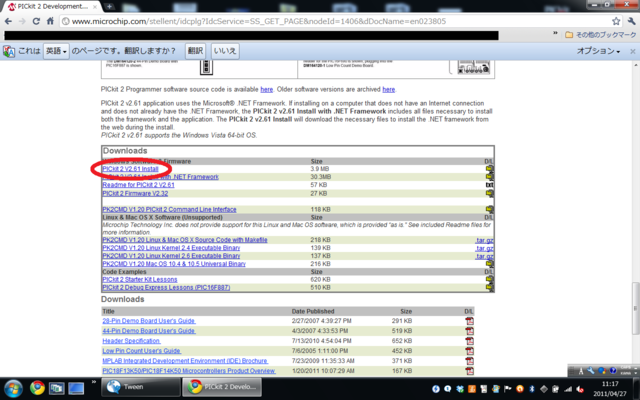Click PDF icon for MPLAB IDE Brochure
The height and width of the screenshot is (400, 640).
(x=469, y=361)
